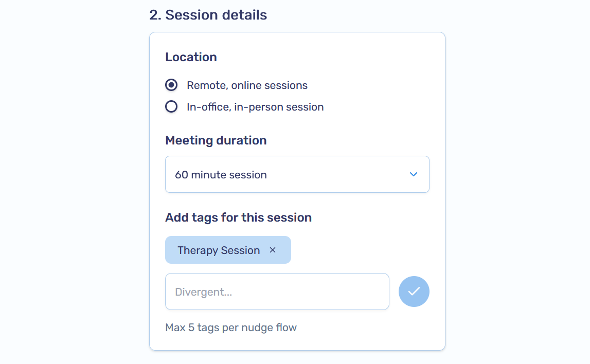This screenshot has width=590, height=364.
Task: Click inside the Divergent tag input field
Action: [x=277, y=292]
